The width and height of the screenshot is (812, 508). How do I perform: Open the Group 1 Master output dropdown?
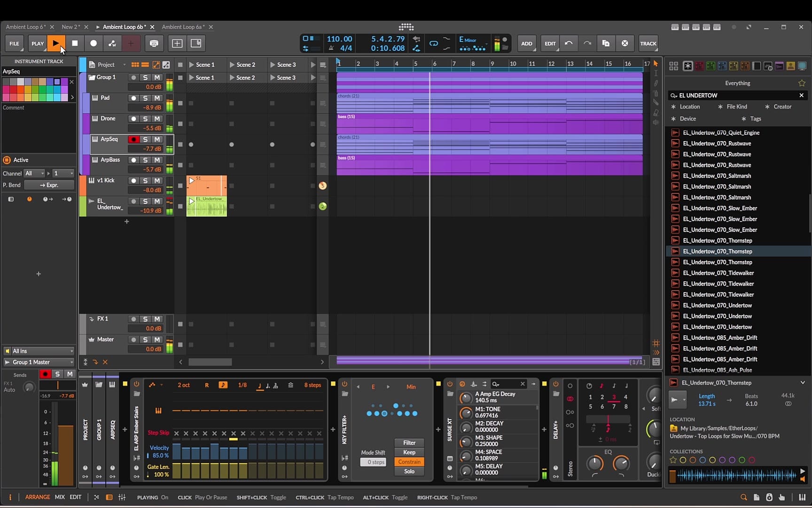[39, 362]
